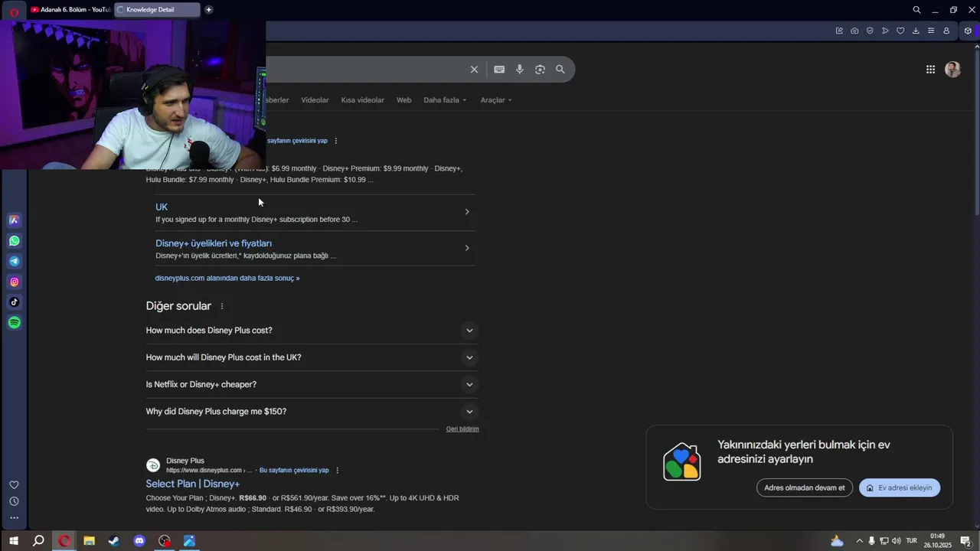
Task: Translate the Disney Plus result page link
Action: click(294, 471)
